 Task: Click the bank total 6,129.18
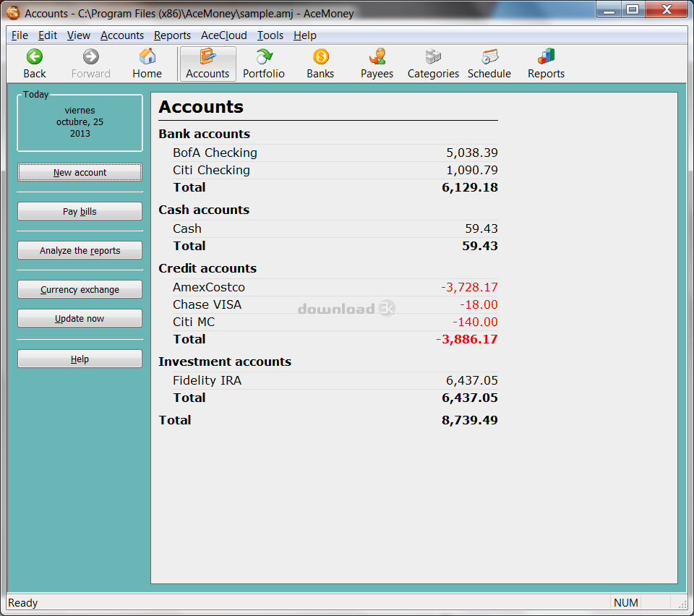pos(470,187)
